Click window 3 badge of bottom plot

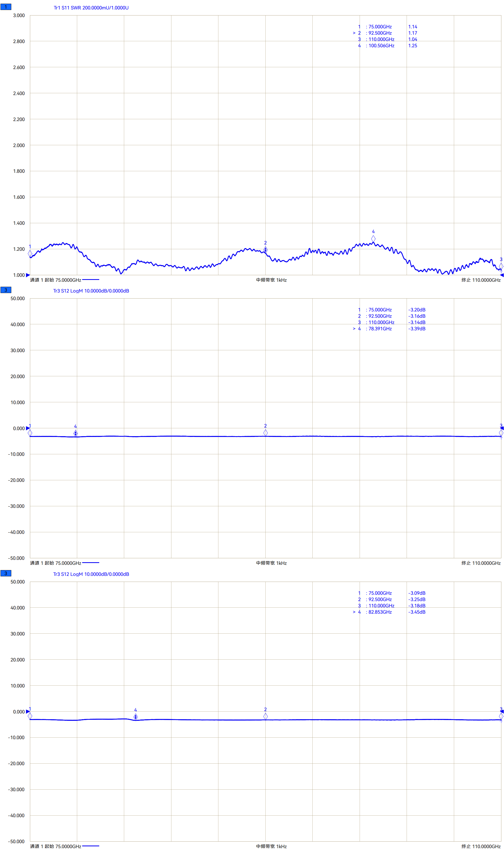(x=6, y=573)
